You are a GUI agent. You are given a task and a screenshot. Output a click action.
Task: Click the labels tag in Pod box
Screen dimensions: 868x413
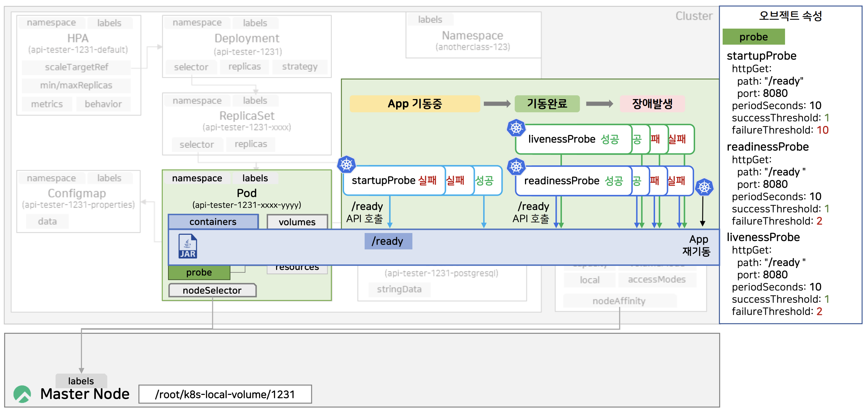coord(255,178)
